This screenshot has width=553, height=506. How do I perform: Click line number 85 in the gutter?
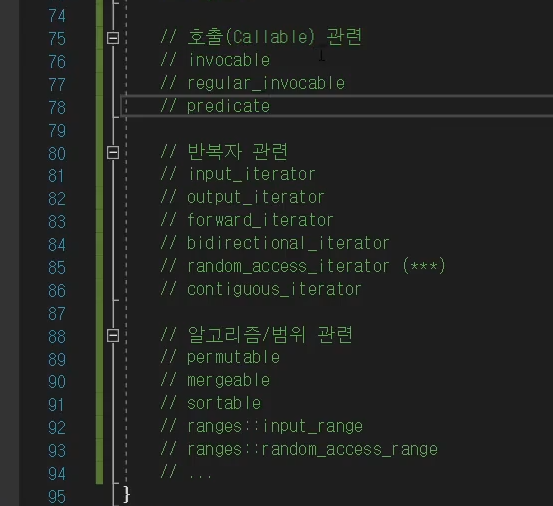[57, 267]
